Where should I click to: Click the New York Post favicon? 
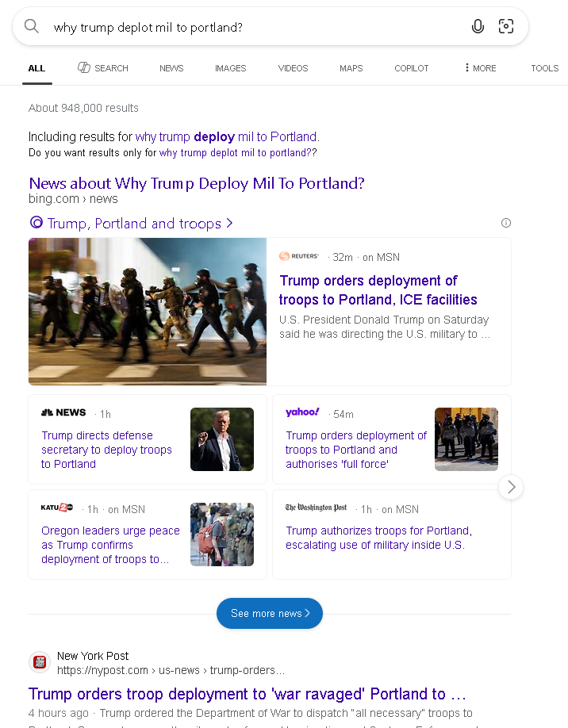(40, 662)
